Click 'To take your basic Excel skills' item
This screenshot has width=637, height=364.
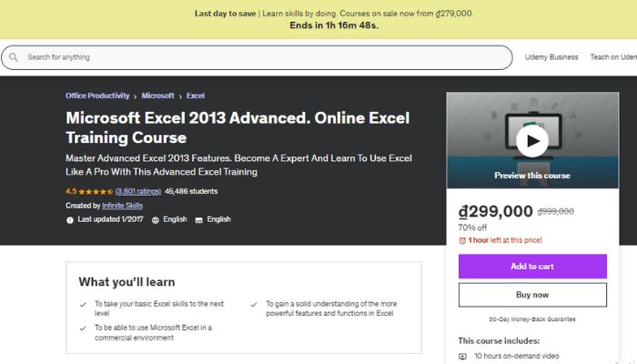(159, 308)
